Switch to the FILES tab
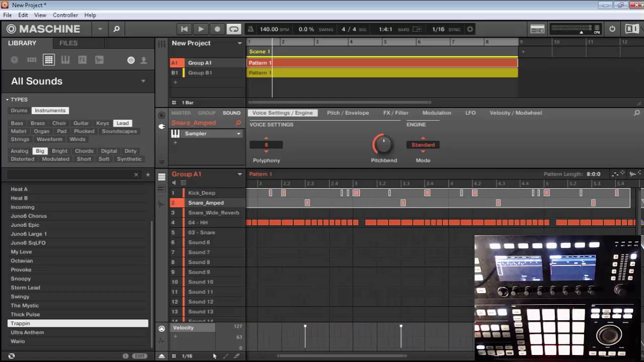Screen dimensions: 644x362 coord(68,43)
